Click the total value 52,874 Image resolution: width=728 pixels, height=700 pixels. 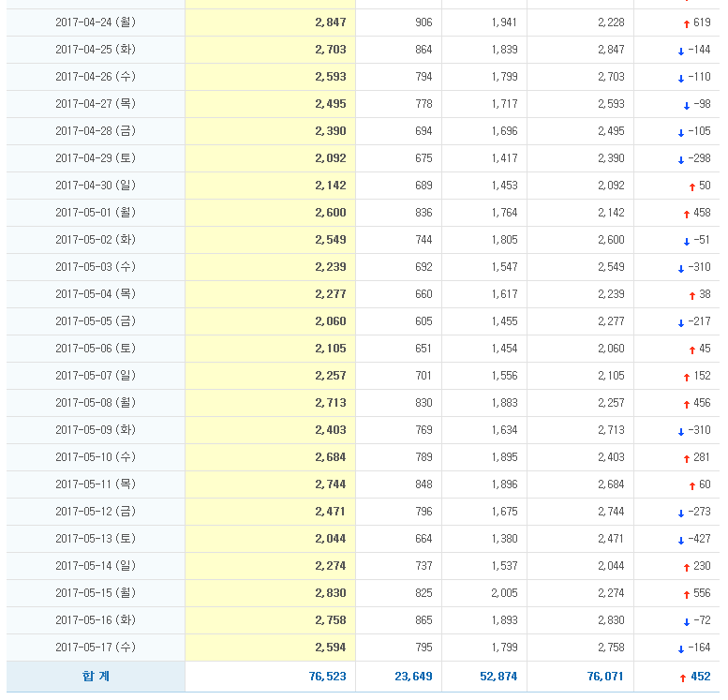coord(497,676)
